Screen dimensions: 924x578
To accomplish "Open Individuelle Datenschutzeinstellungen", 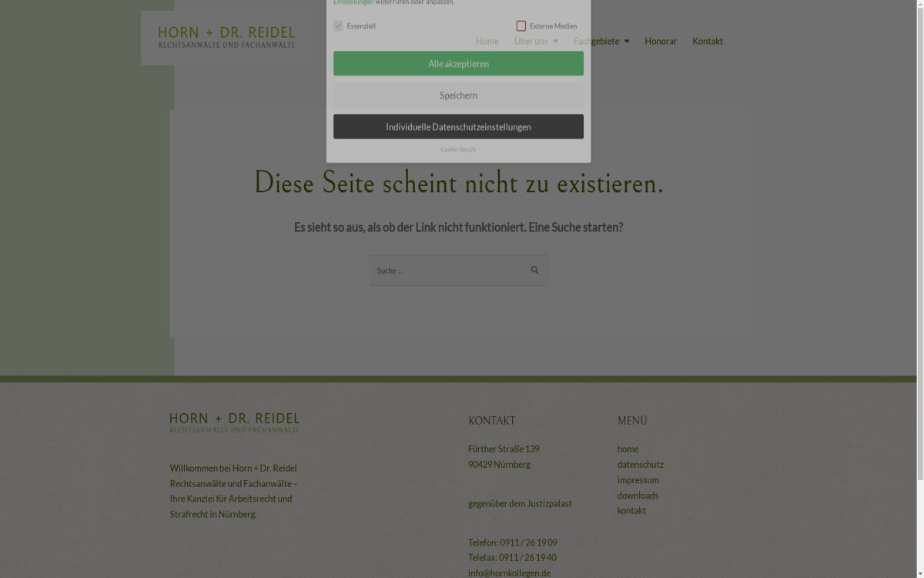I will (458, 126).
